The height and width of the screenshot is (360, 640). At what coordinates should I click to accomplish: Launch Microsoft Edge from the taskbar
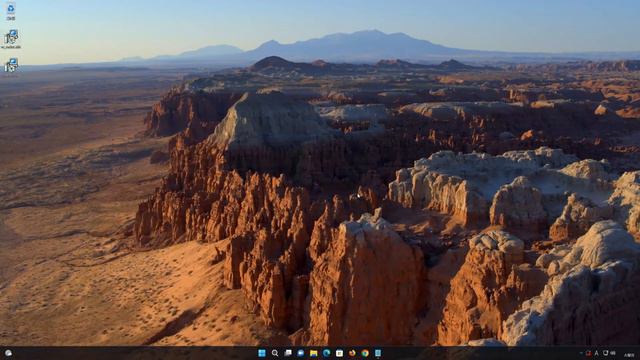[327, 353]
